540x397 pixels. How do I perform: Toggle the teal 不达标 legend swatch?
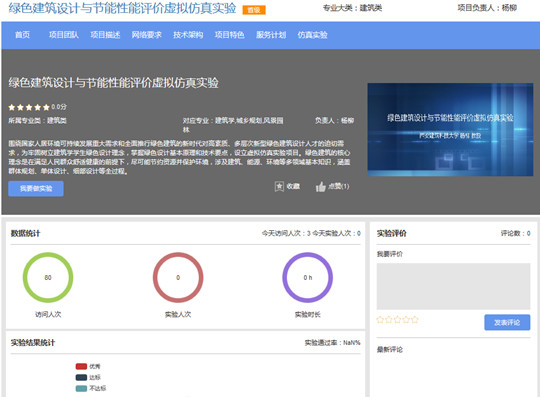[x=81, y=388]
